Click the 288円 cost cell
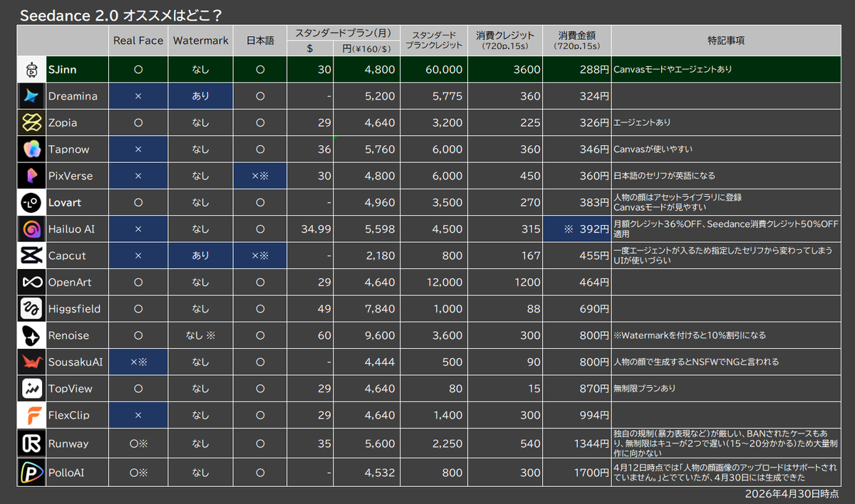This screenshot has width=855, height=504. pos(576,70)
